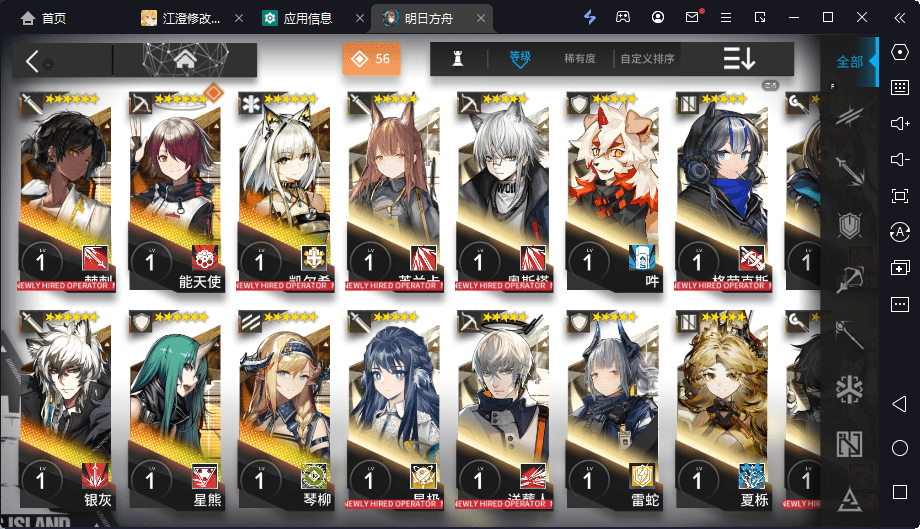920x529 pixels.
Task: Expand more emulator tools (three dots)
Action: [899, 304]
